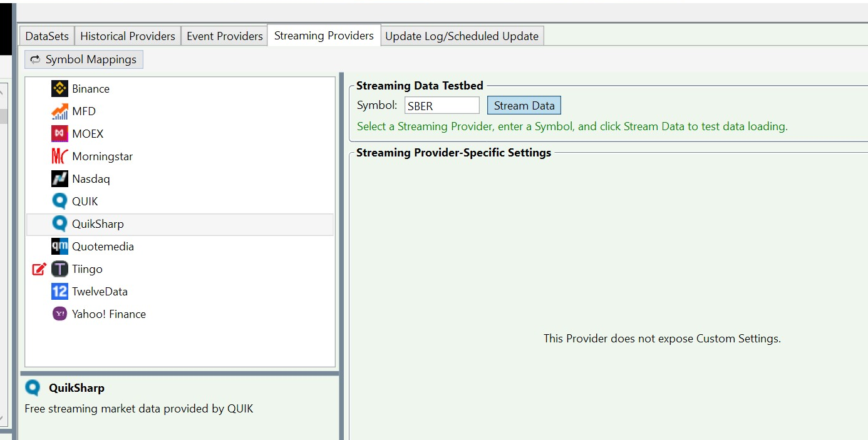Click the Yahoo! Finance purple icon
The height and width of the screenshot is (440, 868).
(59, 314)
